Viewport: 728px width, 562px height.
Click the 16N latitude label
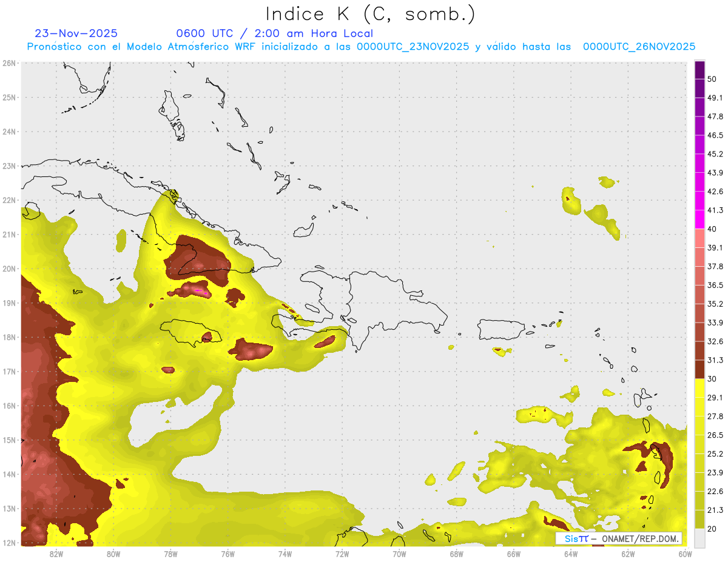9,406
